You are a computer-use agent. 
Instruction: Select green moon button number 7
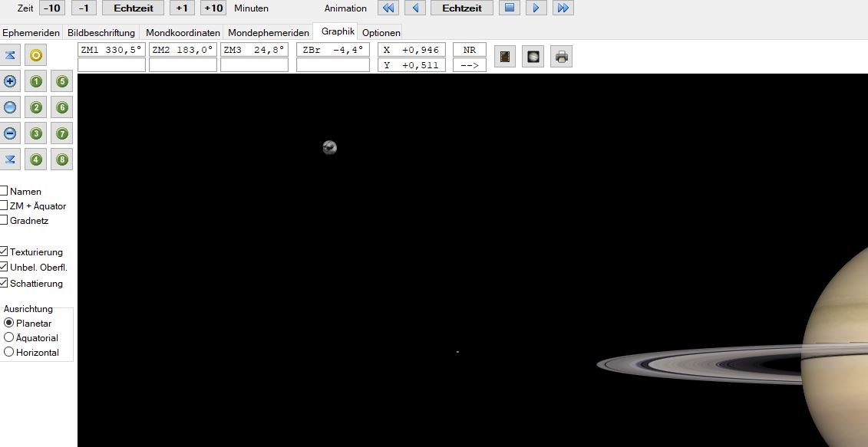(62, 133)
